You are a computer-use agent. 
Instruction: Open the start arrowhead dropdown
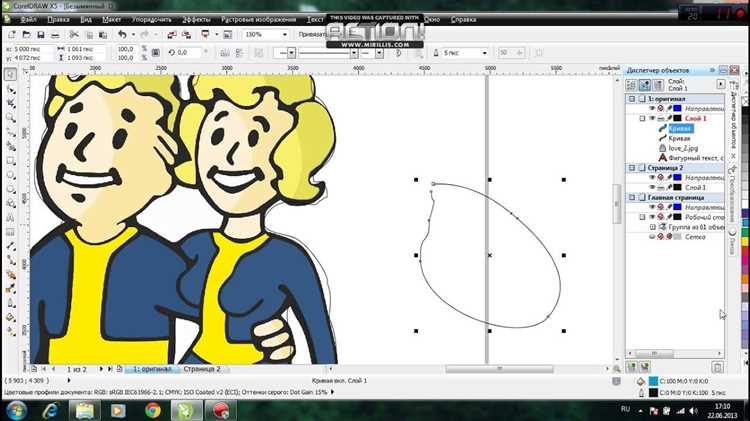click(x=291, y=53)
